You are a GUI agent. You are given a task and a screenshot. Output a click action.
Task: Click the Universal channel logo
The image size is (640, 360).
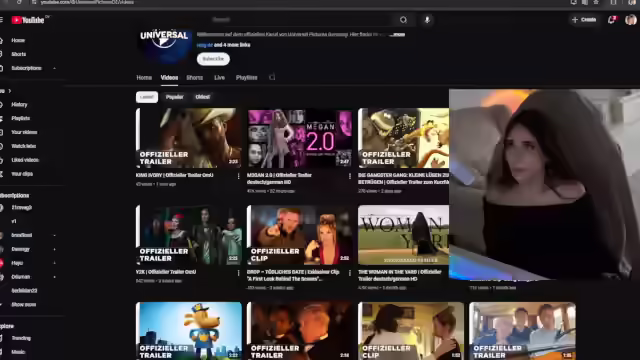tap(165, 46)
